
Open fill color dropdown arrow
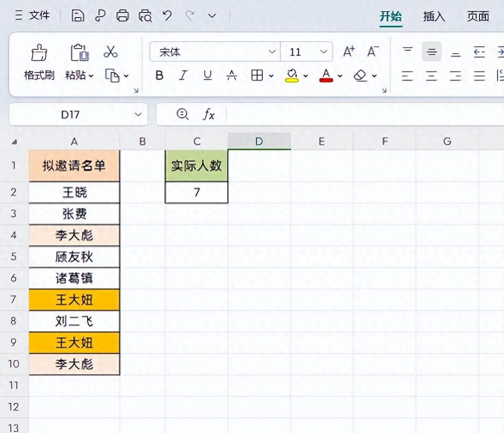point(306,76)
